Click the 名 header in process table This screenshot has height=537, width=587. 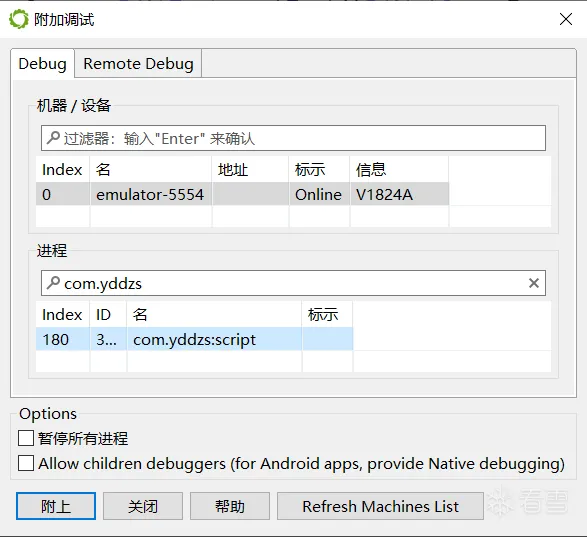pyautogui.click(x=214, y=315)
